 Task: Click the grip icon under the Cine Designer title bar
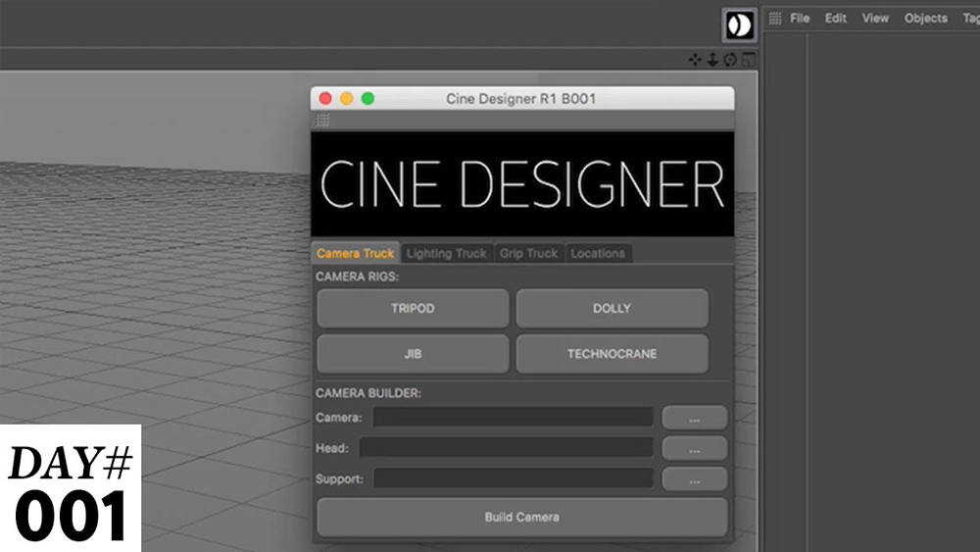[322, 120]
